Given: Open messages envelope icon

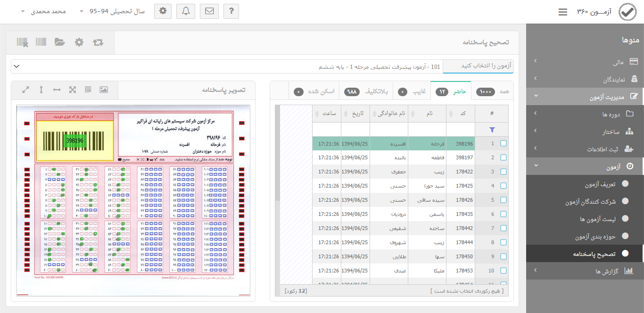Looking at the screenshot, I should 209,11.
